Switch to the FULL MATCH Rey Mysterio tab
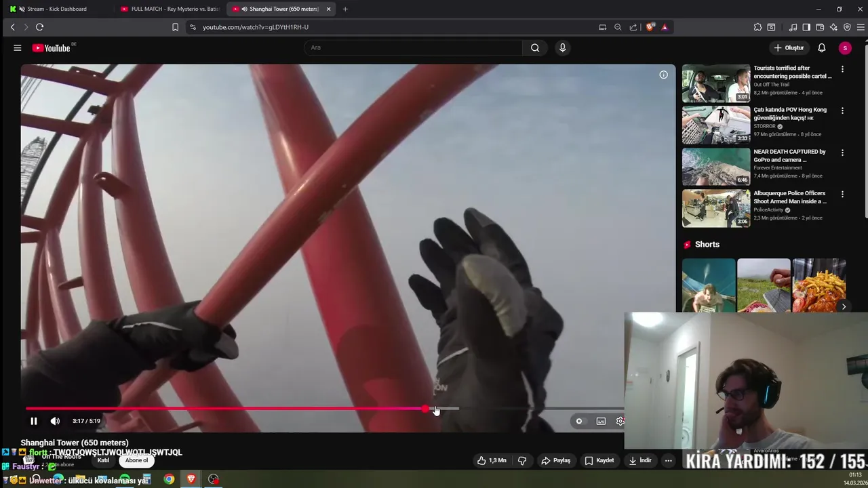The width and height of the screenshot is (868, 488). (x=170, y=9)
